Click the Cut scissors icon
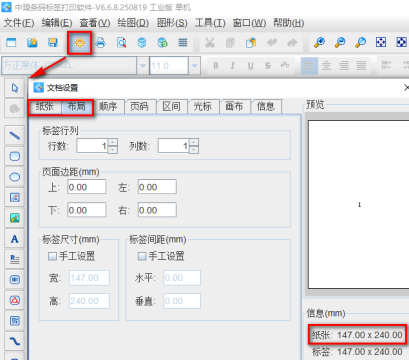Viewport: 409px width, 361px height. click(210, 43)
